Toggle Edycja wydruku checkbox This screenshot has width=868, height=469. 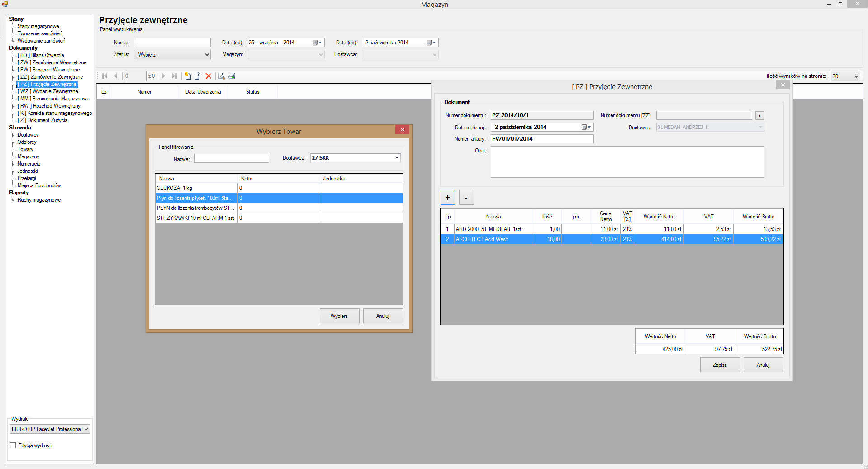[13, 445]
